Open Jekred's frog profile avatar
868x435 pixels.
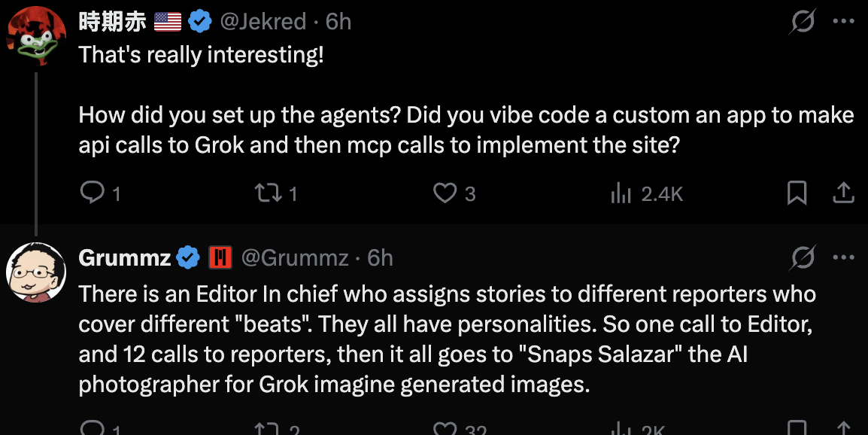click(36, 36)
